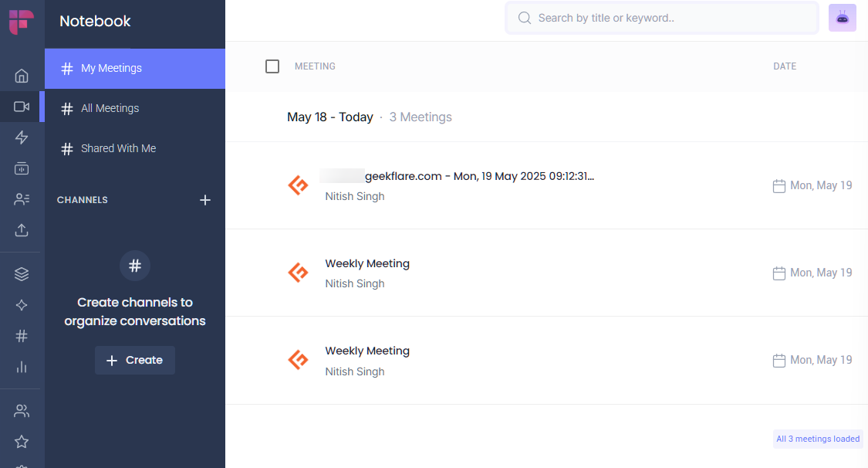The width and height of the screenshot is (868, 468).
Task: Tick the select-all meetings checkbox
Action: point(272,66)
